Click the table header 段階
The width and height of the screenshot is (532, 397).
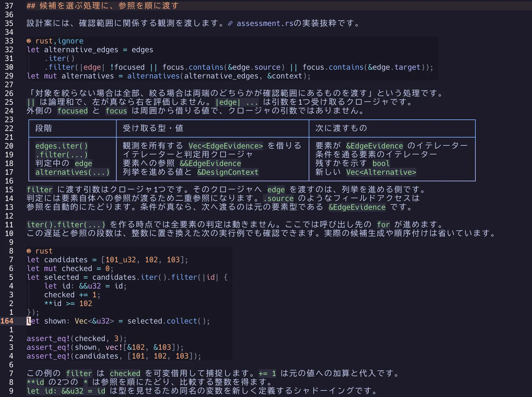click(x=43, y=128)
